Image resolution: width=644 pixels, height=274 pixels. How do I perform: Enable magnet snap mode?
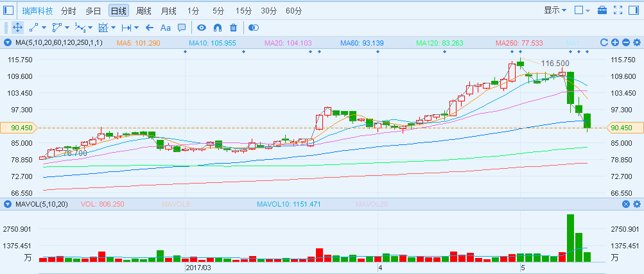tap(218, 28)
